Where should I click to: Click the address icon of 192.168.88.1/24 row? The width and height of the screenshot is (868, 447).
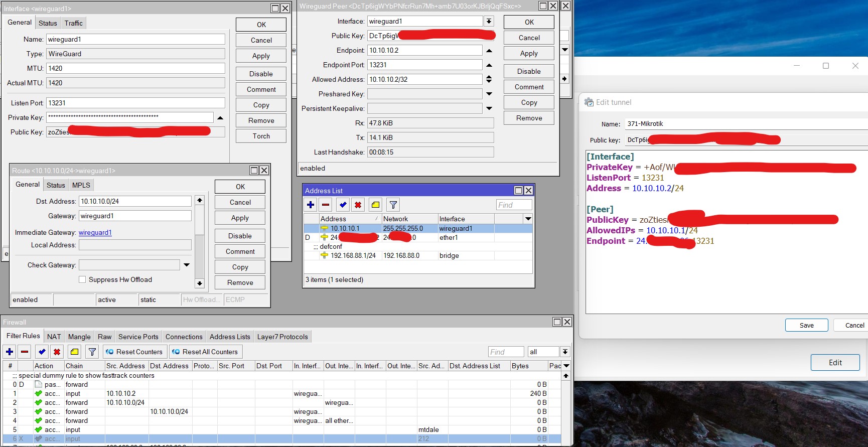click(325, 255)
